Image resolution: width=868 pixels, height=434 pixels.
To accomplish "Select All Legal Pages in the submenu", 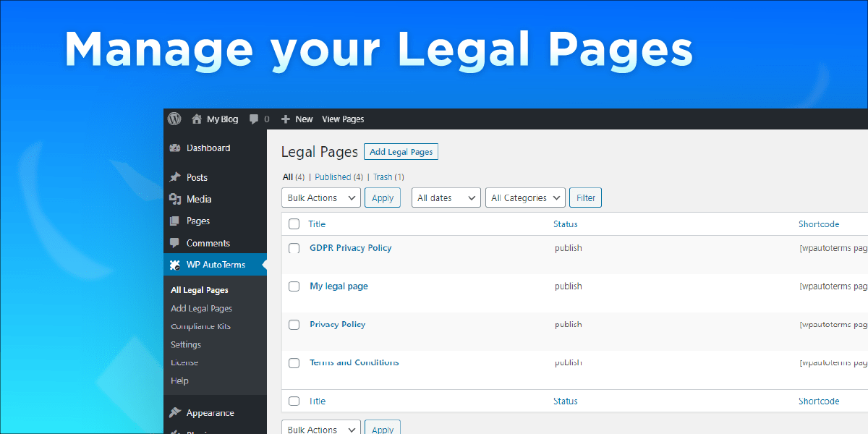I will (x=200, y=290).
